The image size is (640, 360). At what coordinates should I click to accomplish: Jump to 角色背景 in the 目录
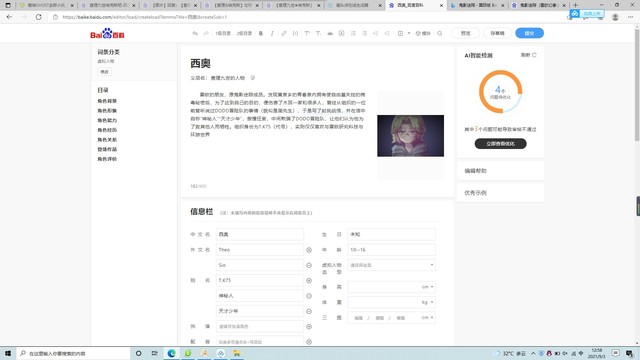click(107, 101)
